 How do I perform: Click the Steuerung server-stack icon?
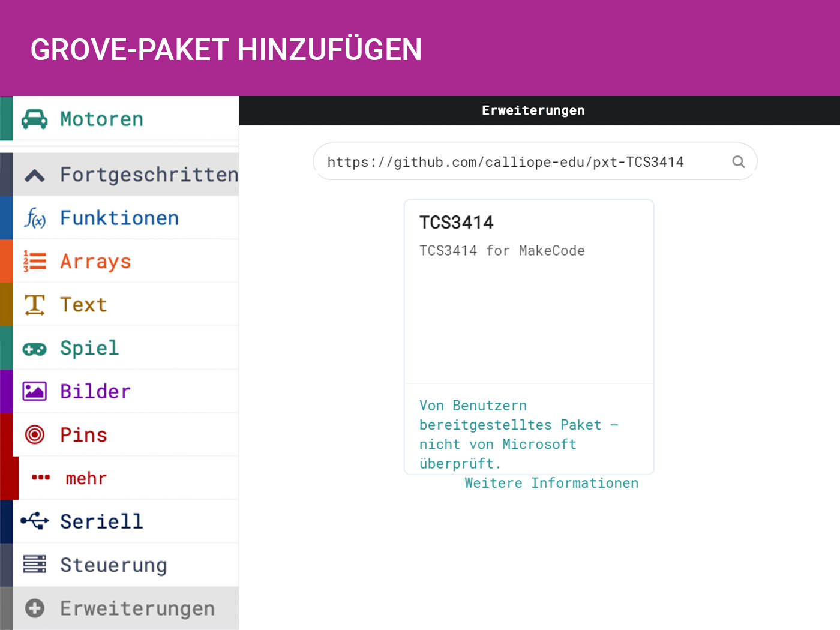tap(35, 565)
